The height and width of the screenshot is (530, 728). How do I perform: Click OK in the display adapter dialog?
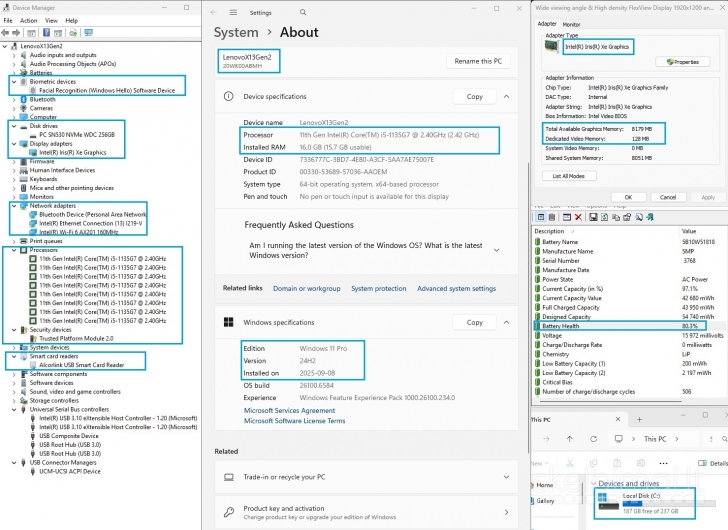tap(628, 197)
